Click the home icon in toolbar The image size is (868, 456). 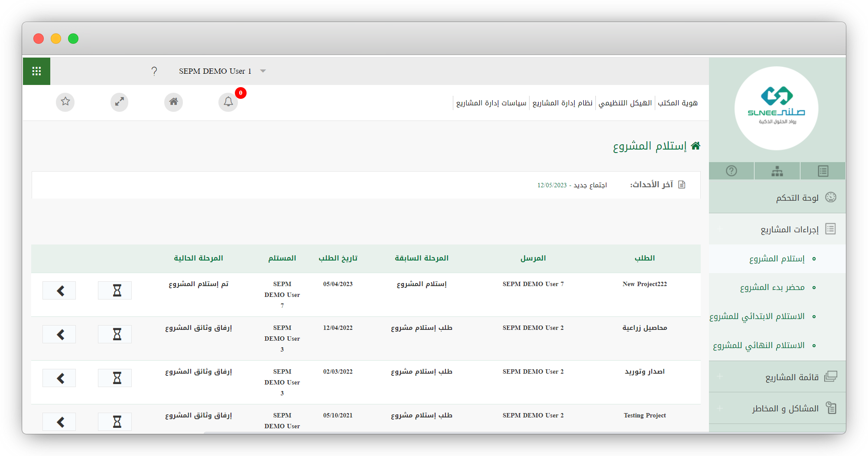pyautogui.click(x=173, y=102)
